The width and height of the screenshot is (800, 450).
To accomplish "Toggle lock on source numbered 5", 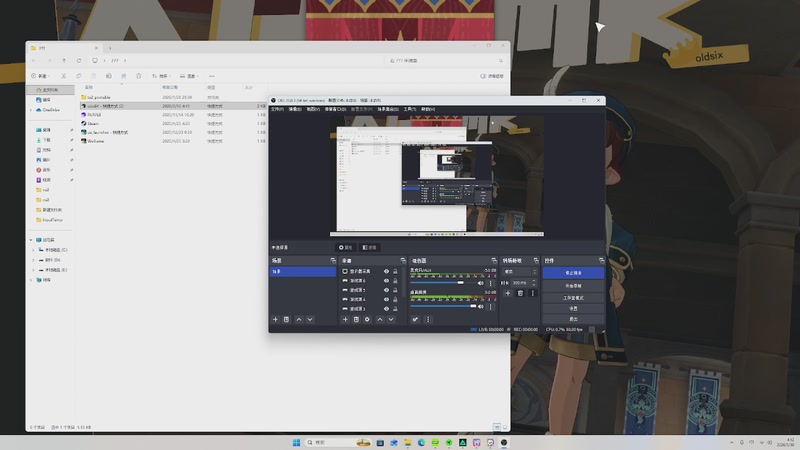I will [395, 290].
